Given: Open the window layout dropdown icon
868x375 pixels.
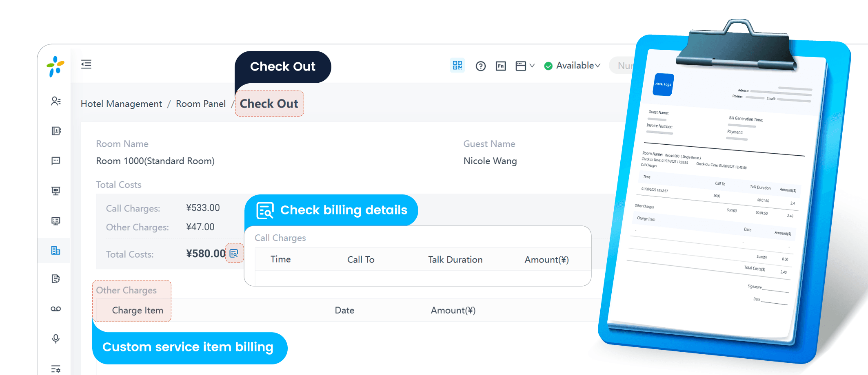Looking at the screenshot, I should [525, 66].
